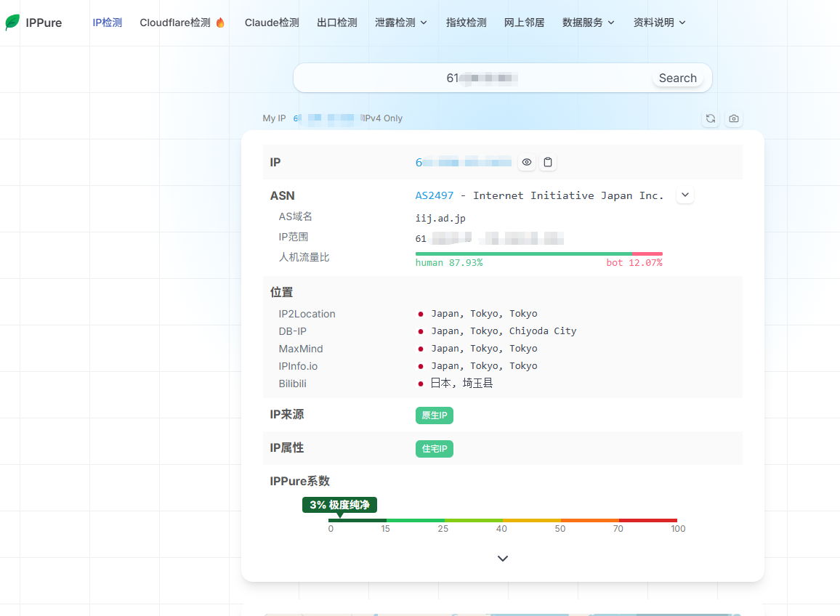The width and height of the screenshot is (840, 616).
Task: Click the IPInfo.io row label
Action: point(298,366)
